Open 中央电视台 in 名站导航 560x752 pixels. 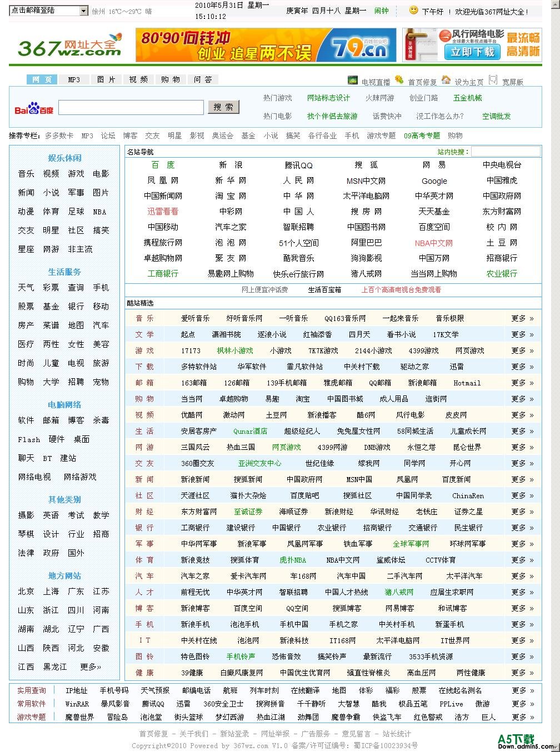(x=502, y=165)
